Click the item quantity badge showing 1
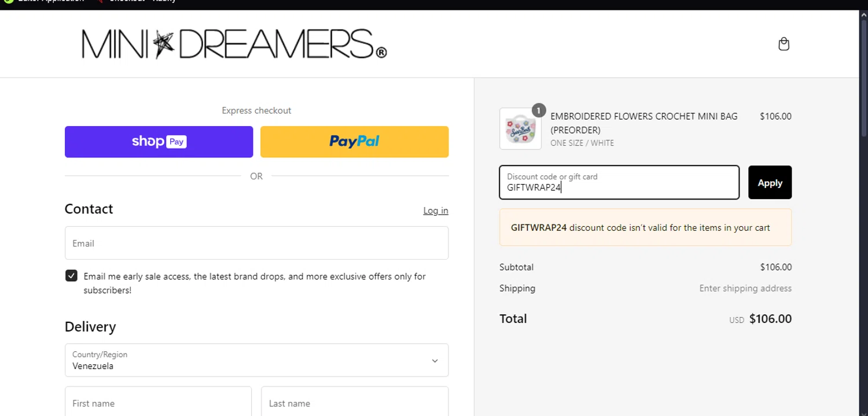868x416 pixels. click(539, 110)
